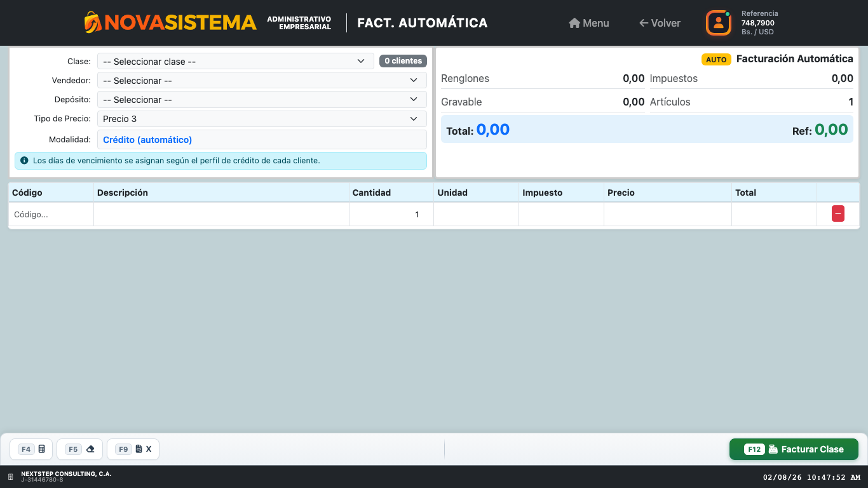
Task: Click the F5 eraser clear button
Action: click(x=79, y=449)
